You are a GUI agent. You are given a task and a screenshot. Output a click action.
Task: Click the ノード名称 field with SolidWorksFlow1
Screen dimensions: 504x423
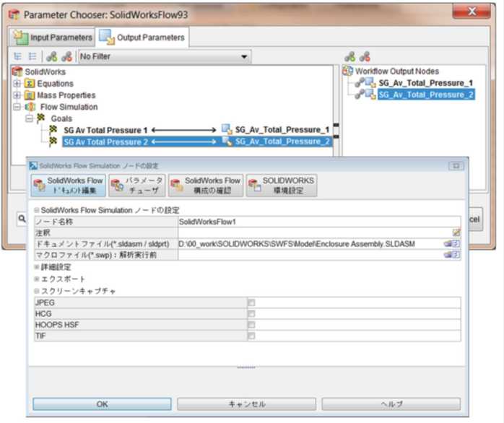tap(319, 222)
